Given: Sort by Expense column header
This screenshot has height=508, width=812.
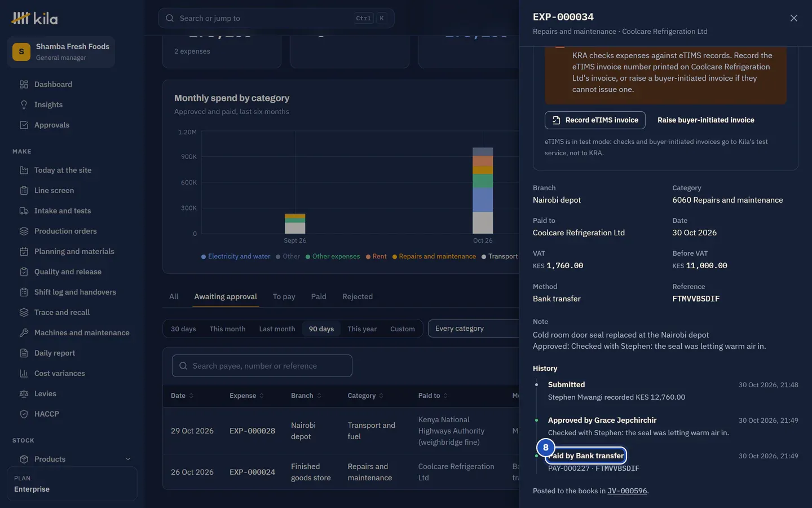Looking at the screenshot, I should 246,396.
